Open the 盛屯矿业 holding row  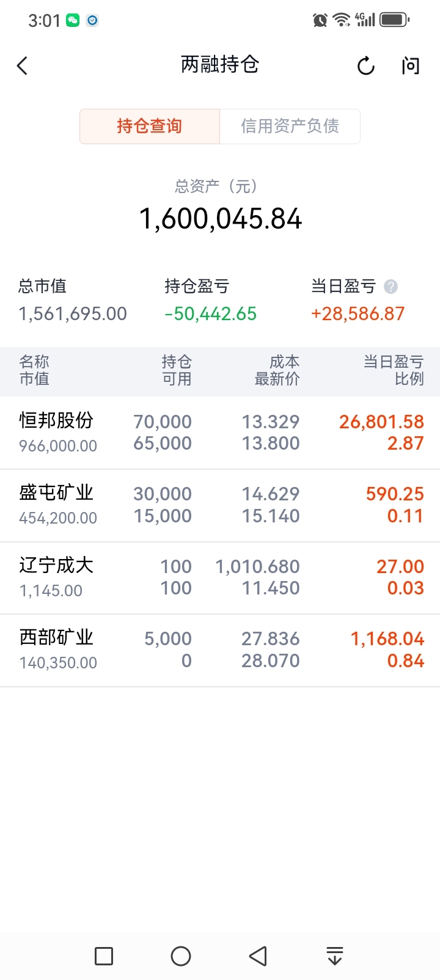[x=220, y=505]
